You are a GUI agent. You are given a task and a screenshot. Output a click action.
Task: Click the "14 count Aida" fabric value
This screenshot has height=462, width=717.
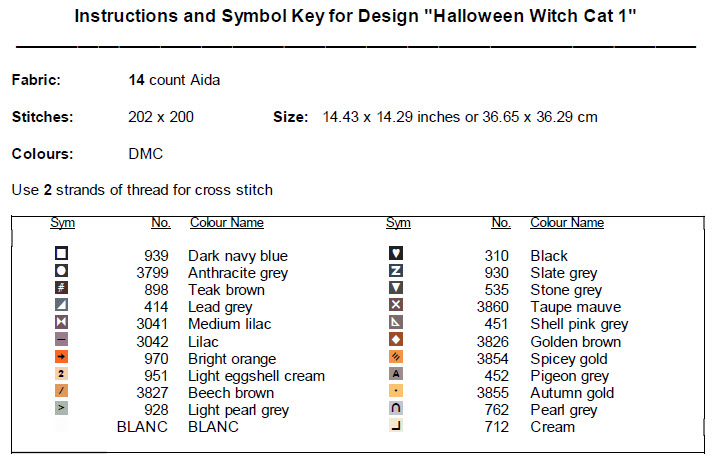click(x=174, y=80)
